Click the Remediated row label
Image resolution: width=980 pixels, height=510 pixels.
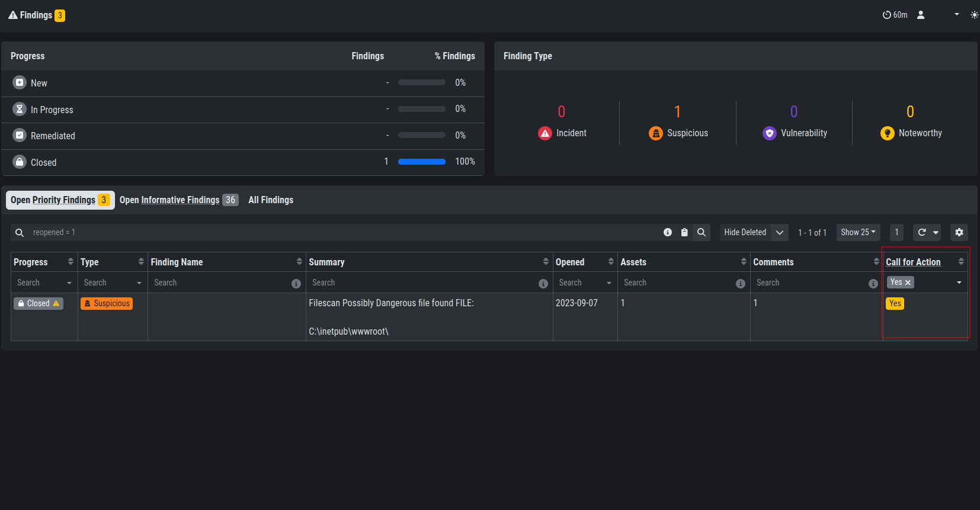tap(53, 136)
